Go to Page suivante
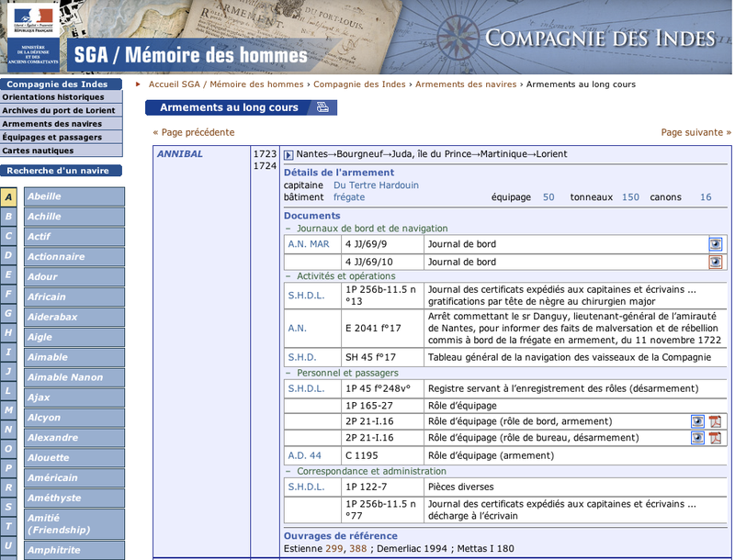This screenshot has width=735, height=560. 696,132
